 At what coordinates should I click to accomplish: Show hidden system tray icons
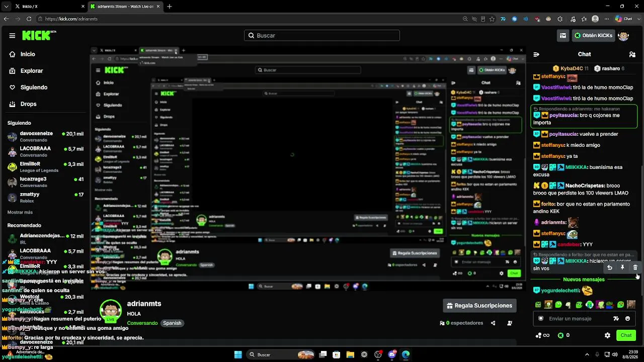tap(587, 355)
